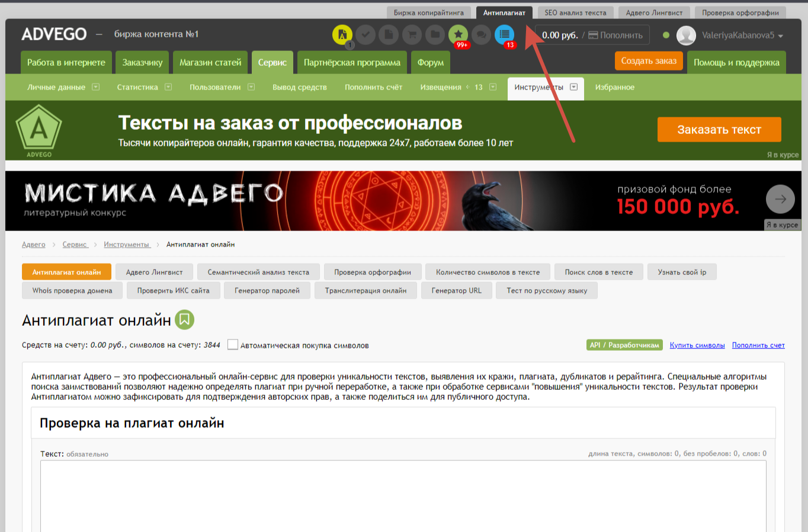
Task: Select the Антиплагиат top tab
Action: tap(504, 12)
